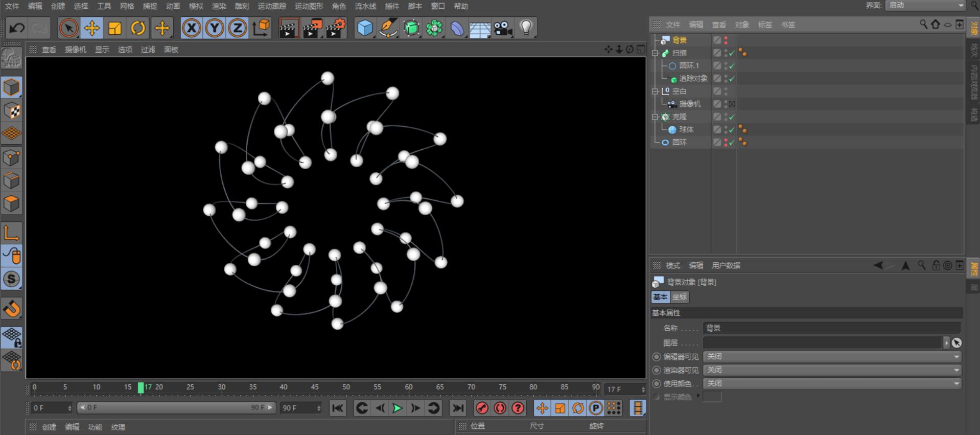Screen dimensions: 980x435
Task: Toggle the X axis lock
Action: pos(192,28)
